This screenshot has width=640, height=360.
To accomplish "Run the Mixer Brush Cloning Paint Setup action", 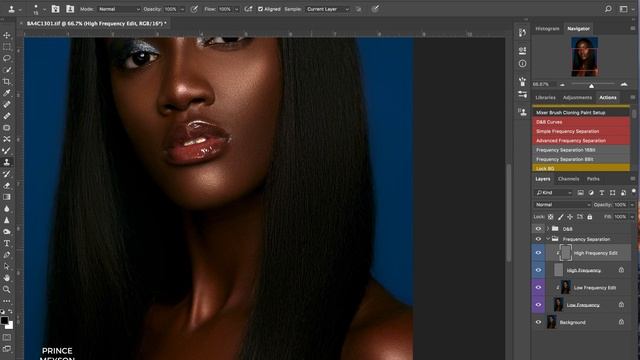I will coord(581,113).
